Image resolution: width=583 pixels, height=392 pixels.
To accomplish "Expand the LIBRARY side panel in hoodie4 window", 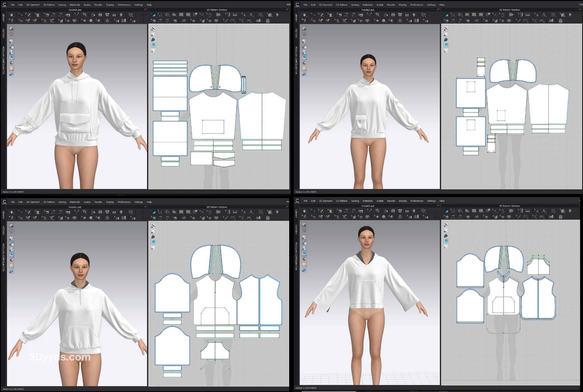I will pos(3,17).
